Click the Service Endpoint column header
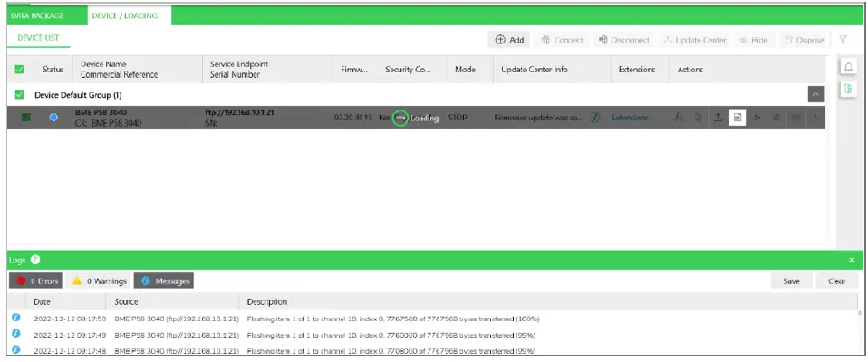 tap(241, 64)
